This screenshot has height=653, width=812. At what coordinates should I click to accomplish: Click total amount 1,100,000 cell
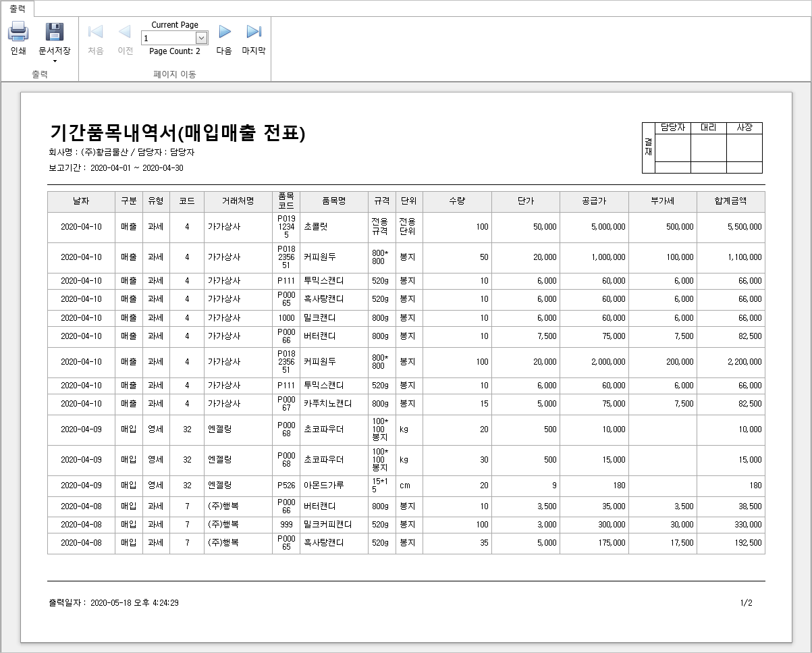731,257
